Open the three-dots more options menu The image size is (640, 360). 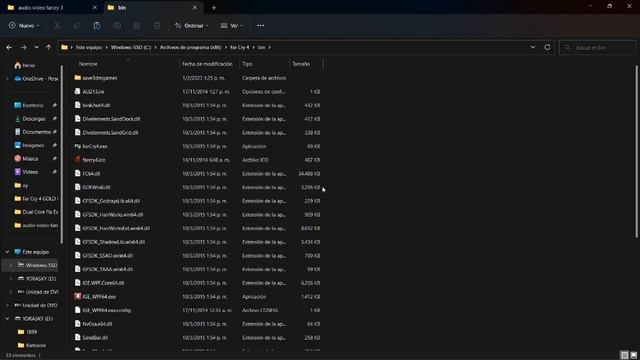tap(260, 26)
